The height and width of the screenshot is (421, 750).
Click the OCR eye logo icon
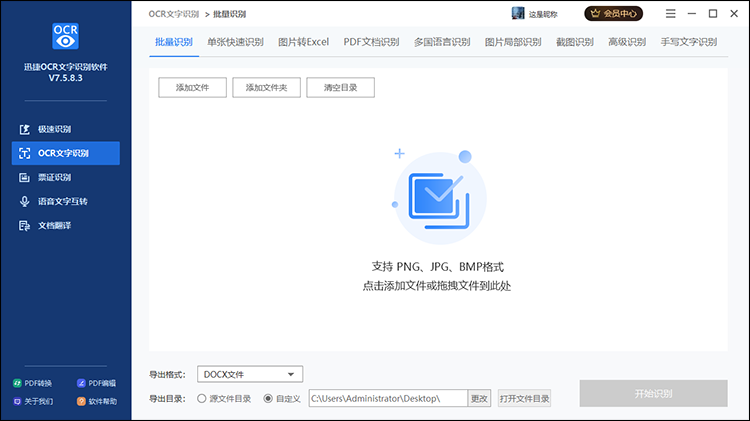(66, 36)
